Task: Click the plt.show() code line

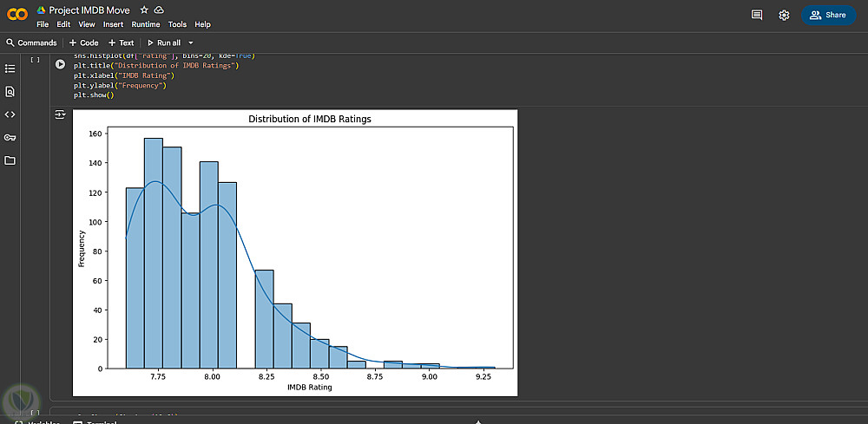Action: pos(94,95)
